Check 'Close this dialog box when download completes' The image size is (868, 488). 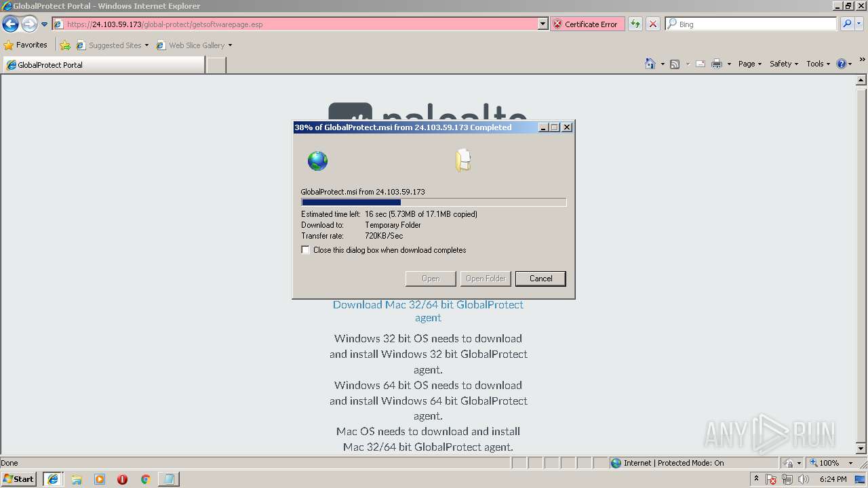point(306,250)
